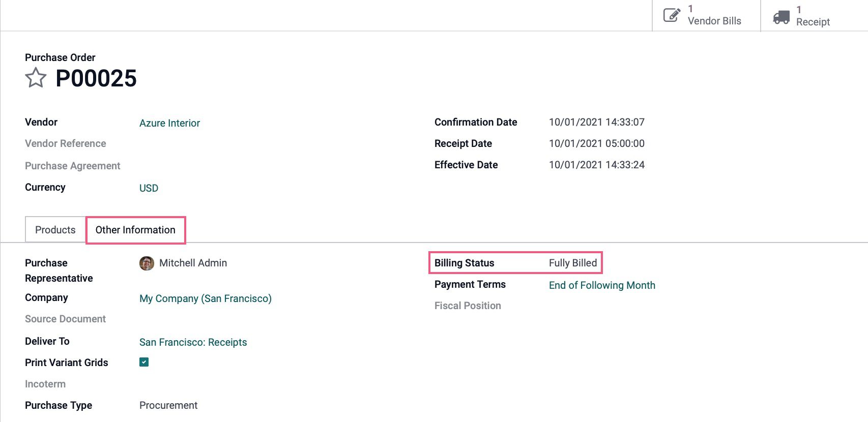Click the Incoterm field label
Screen dimensions: 868x422
[45, 384]
